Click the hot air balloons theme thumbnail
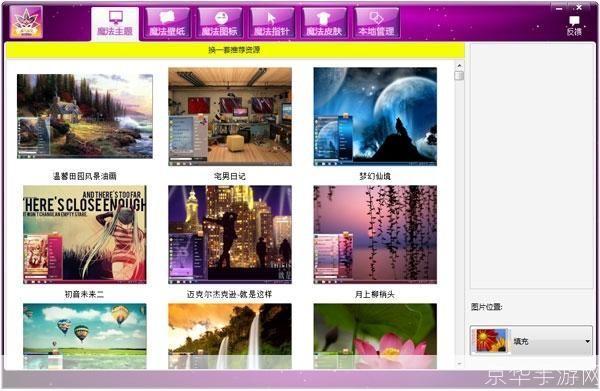The width and height of the screenshot is (600, 391). tap(85, 336)
